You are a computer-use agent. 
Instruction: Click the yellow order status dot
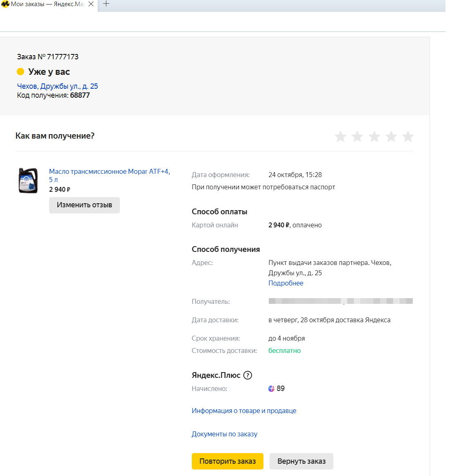coord(20,72)
